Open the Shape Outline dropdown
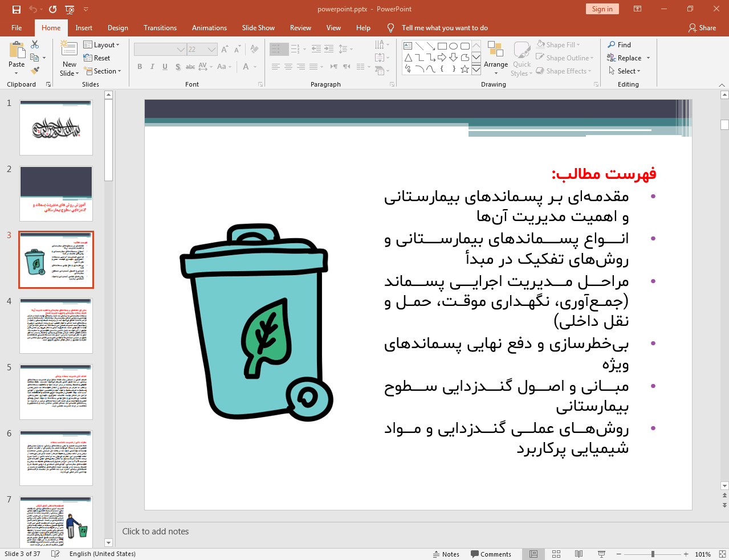 (565, 58)
